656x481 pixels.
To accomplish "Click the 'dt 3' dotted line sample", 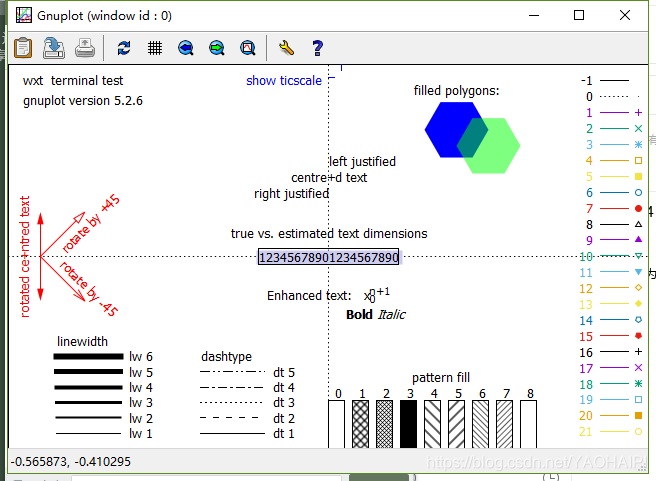I will pos(232,403).
